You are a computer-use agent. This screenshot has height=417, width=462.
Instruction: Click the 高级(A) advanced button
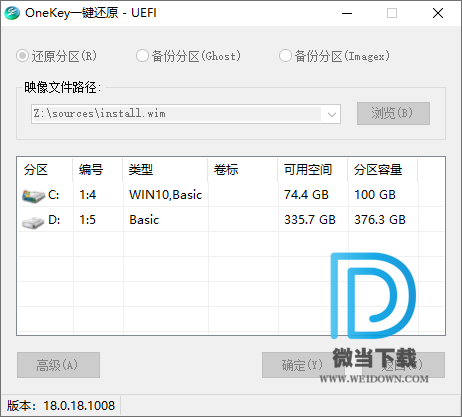(58, 365)
